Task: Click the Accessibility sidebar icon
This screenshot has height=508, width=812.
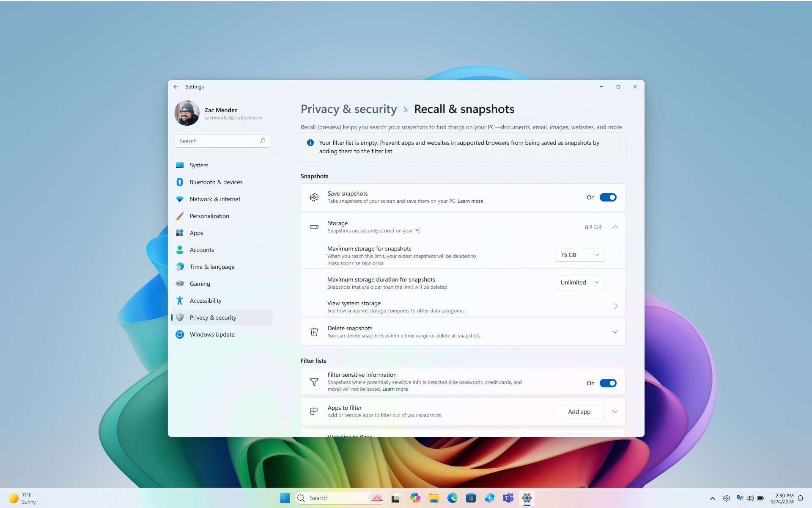Action: tap(179, 300)
